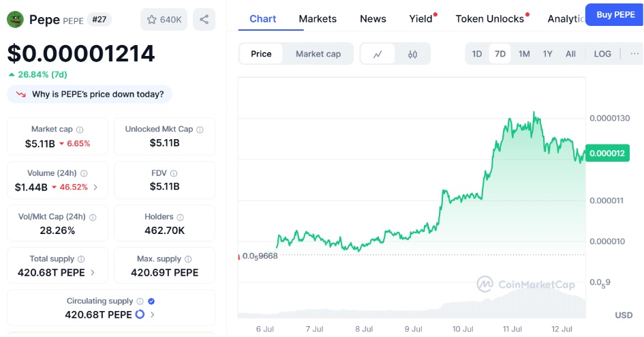Toggle the LOG scale option
The image size is (644, 337).
[x=602, y=54]
